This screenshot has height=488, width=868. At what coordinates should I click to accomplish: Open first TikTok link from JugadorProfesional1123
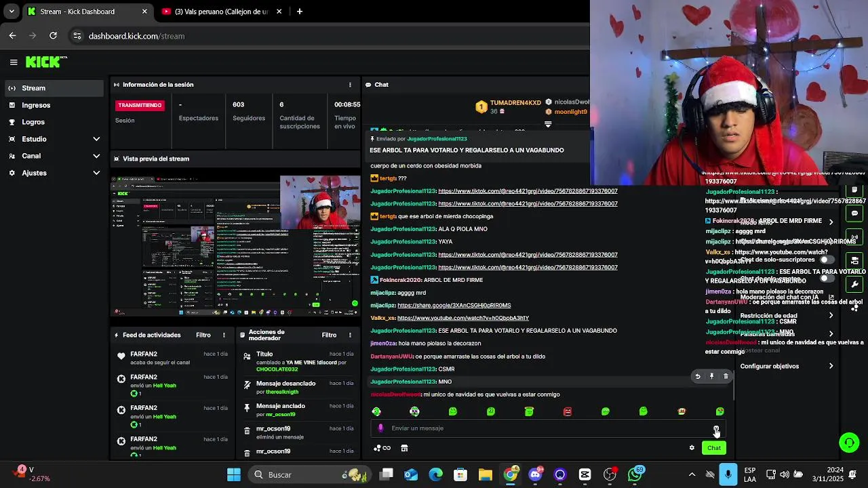coord(528,191)
